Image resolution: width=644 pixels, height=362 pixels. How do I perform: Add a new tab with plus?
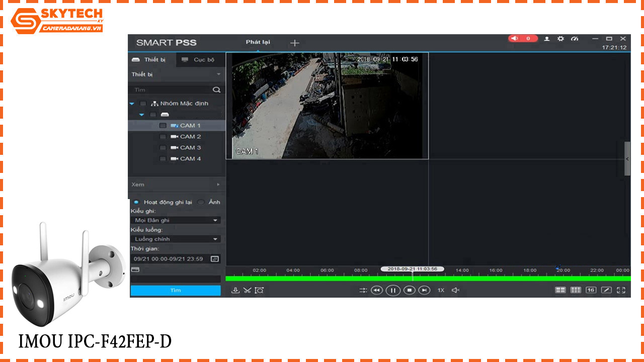tap(295, 43)
